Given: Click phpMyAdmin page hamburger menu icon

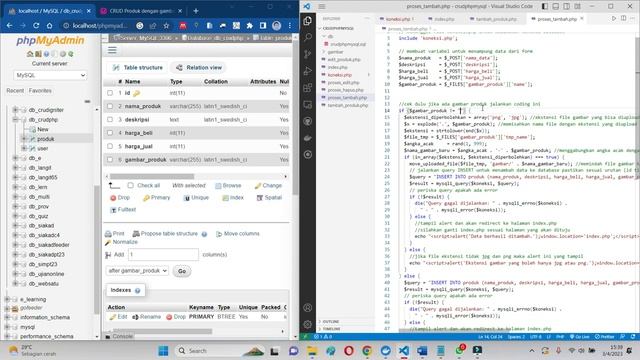Looking at the screenshot, I should tap(112, 50).
